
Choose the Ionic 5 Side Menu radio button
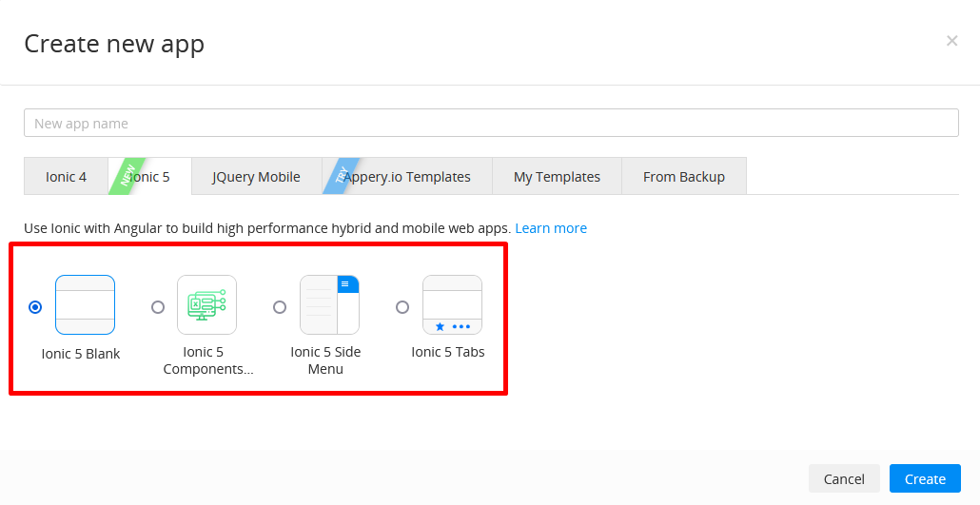(x=280, y=307)
